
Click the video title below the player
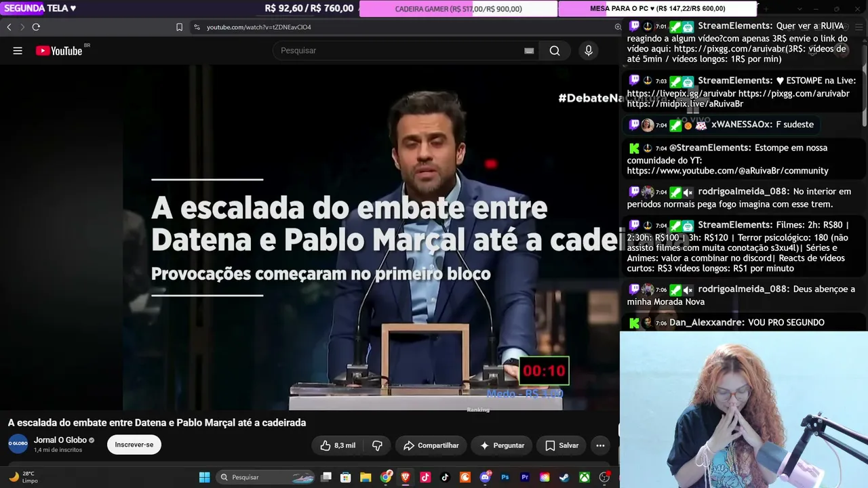coord(157,422)
